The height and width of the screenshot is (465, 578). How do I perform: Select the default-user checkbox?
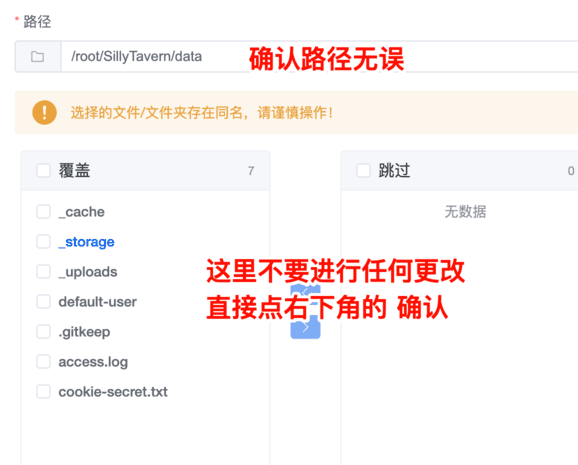43,302
